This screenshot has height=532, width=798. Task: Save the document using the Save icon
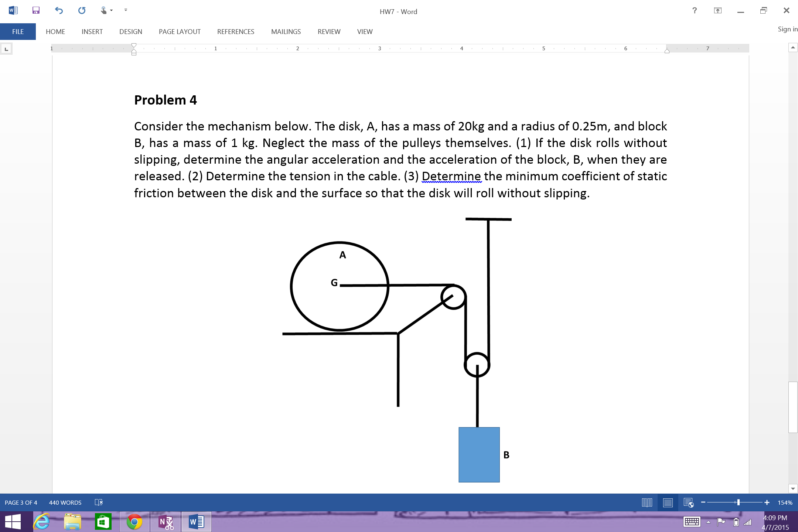pos(36,10)
